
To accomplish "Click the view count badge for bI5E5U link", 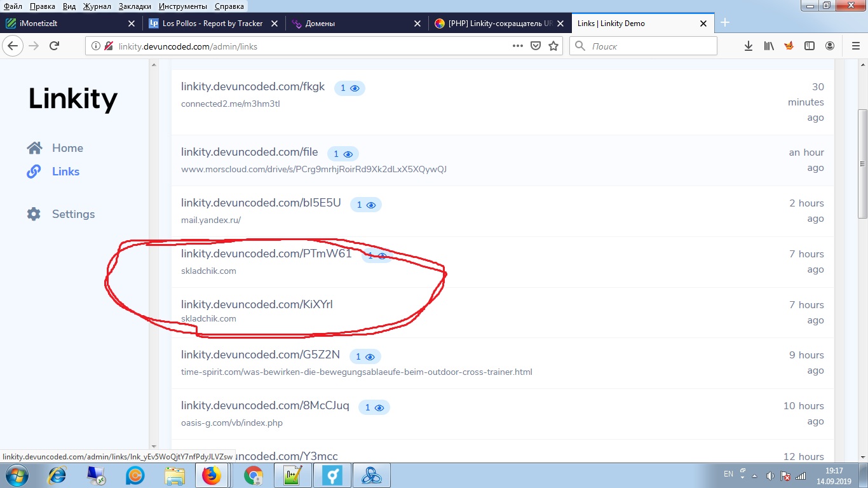I will (365, 205).
